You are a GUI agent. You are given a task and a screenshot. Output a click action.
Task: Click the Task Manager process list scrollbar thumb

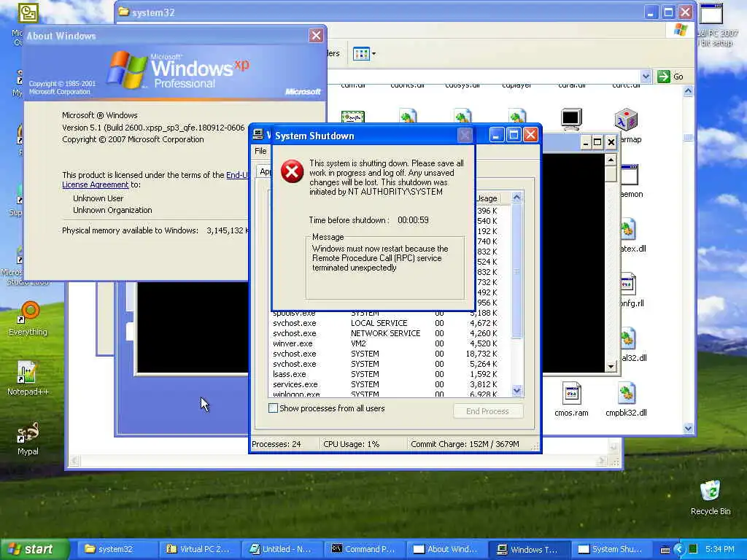(x=517, y=271)
